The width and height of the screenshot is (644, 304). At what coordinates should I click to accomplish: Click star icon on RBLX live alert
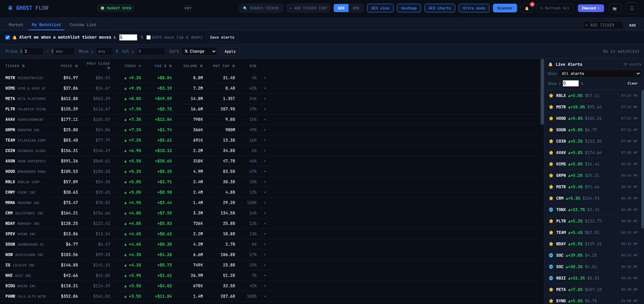(551, 95)
